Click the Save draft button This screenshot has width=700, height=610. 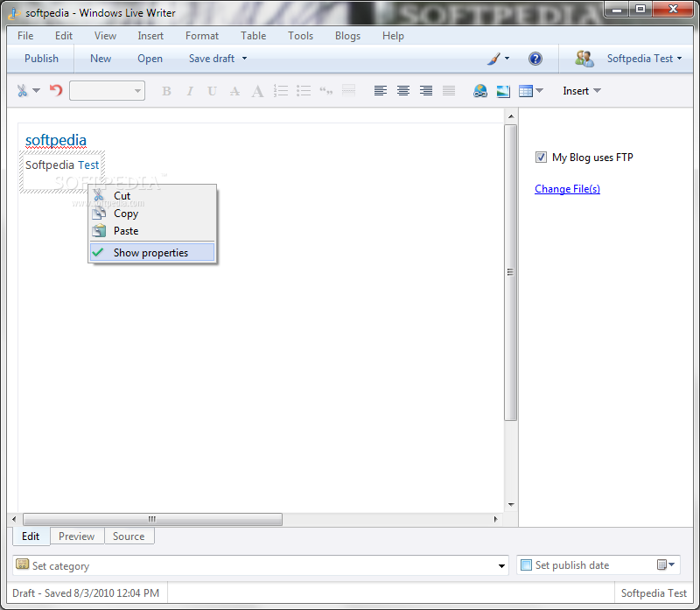point(212,59)
